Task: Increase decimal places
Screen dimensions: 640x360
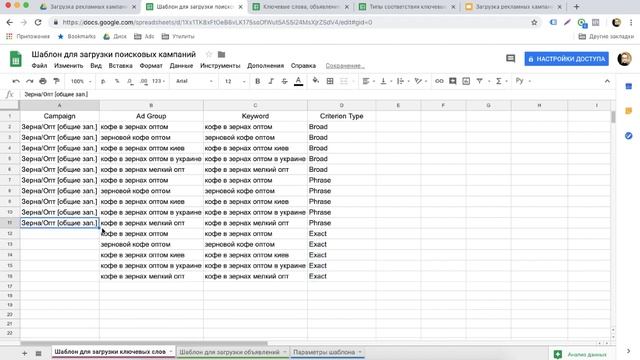Action: pyautogui.click(x=144, y=81)
